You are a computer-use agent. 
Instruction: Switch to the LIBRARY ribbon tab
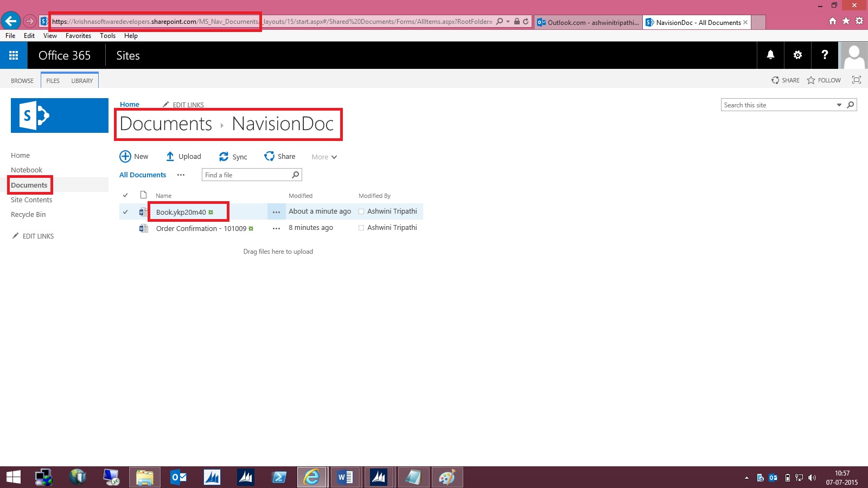click(x=82, y=80)
